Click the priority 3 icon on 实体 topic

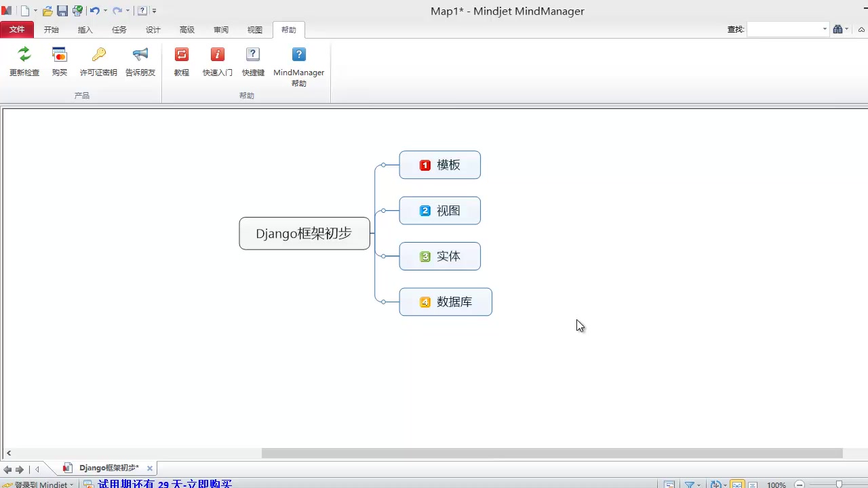coord(425,256)
